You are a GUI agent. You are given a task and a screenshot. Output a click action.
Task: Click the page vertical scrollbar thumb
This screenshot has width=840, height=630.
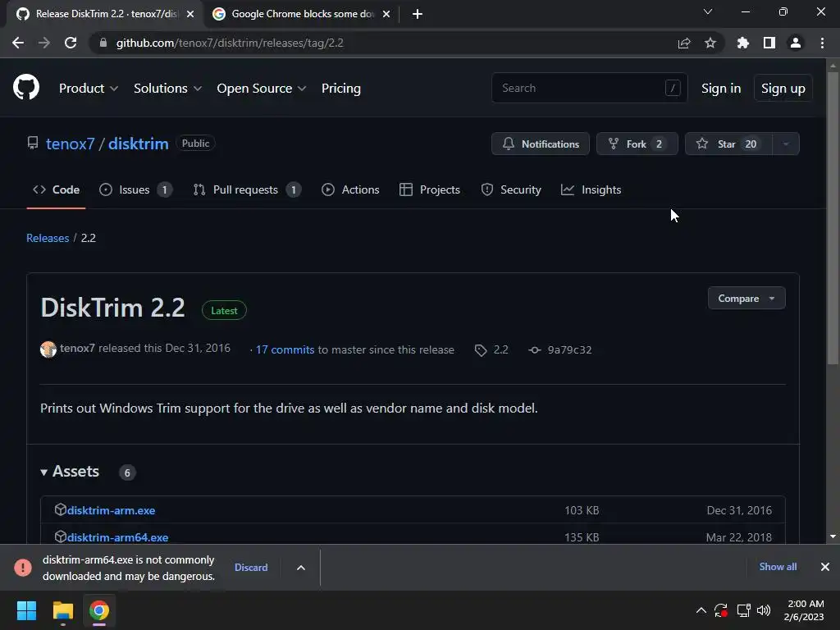tap(833, 218)
